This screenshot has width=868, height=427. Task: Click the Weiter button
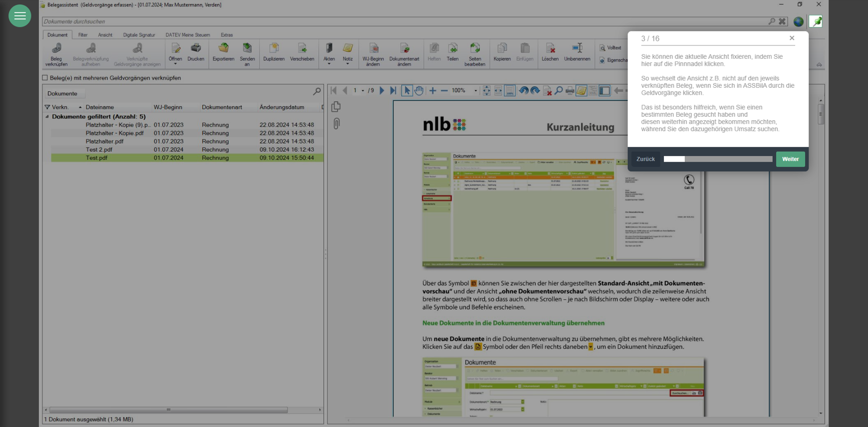point(790,159)
